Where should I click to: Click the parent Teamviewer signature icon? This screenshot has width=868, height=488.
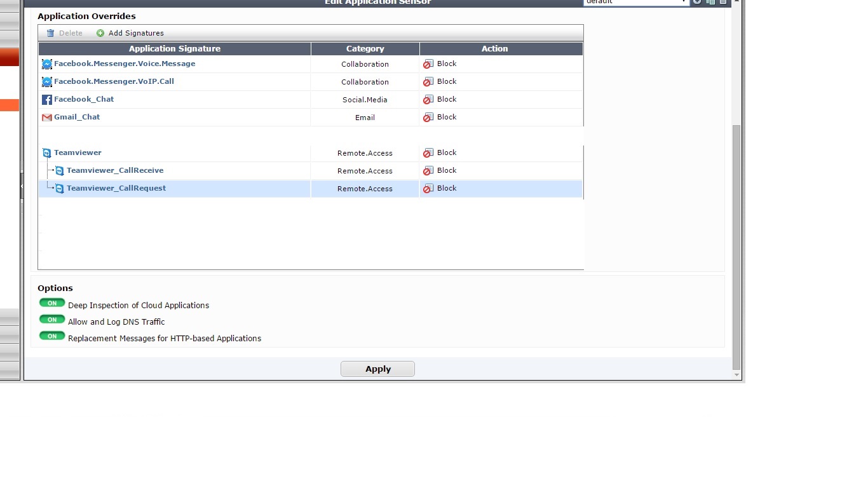(47, 153)
